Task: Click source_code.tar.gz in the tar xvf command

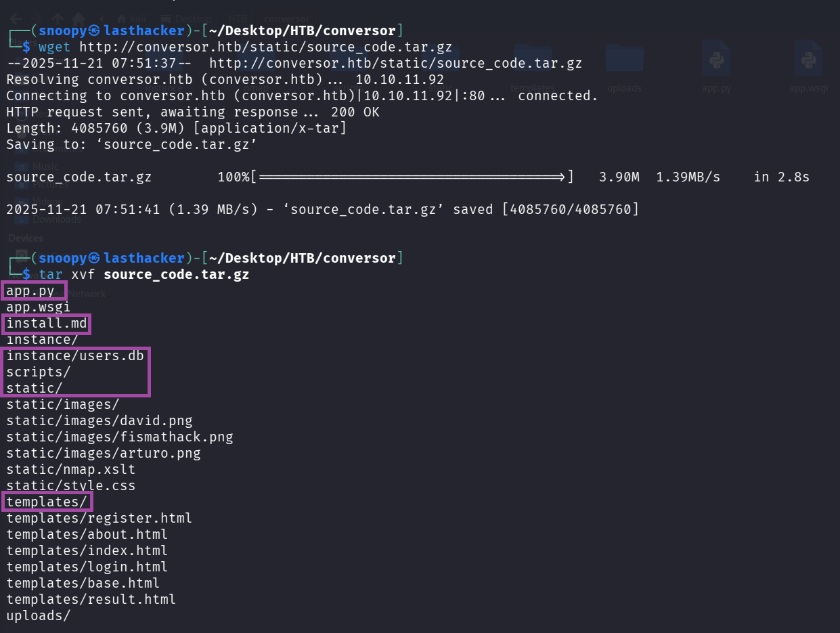Action: [176, 274]
